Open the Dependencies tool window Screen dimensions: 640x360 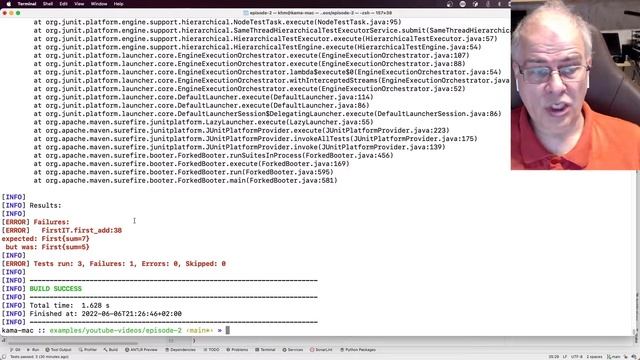click(x=180, y=350)
